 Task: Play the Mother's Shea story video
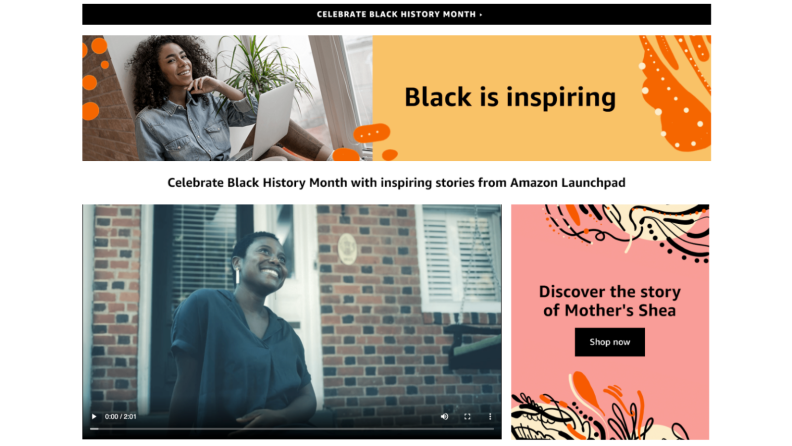point(94,417)
